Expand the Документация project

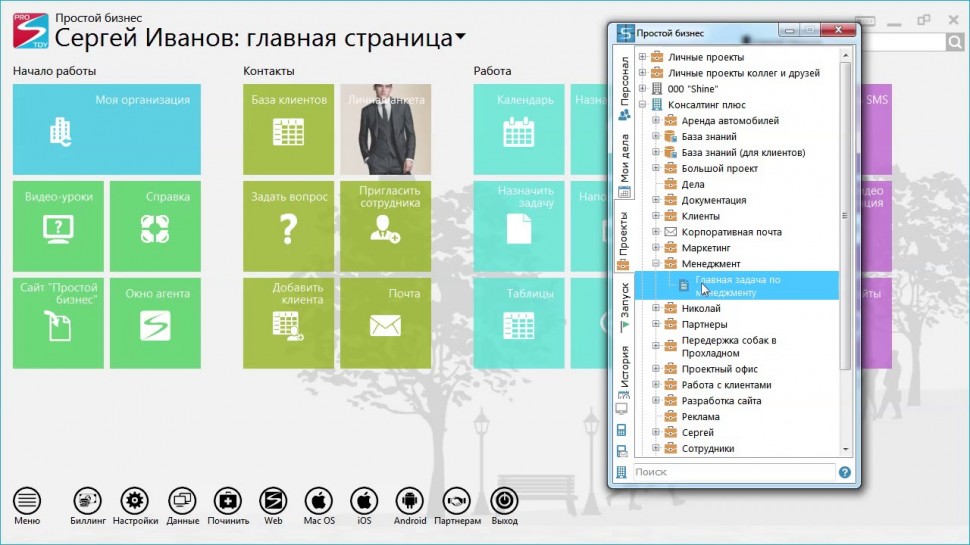(x=656, y=200)
